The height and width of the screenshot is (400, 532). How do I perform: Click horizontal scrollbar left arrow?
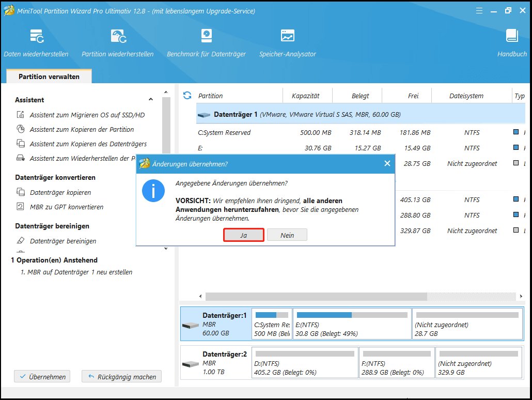coord(200,297)
